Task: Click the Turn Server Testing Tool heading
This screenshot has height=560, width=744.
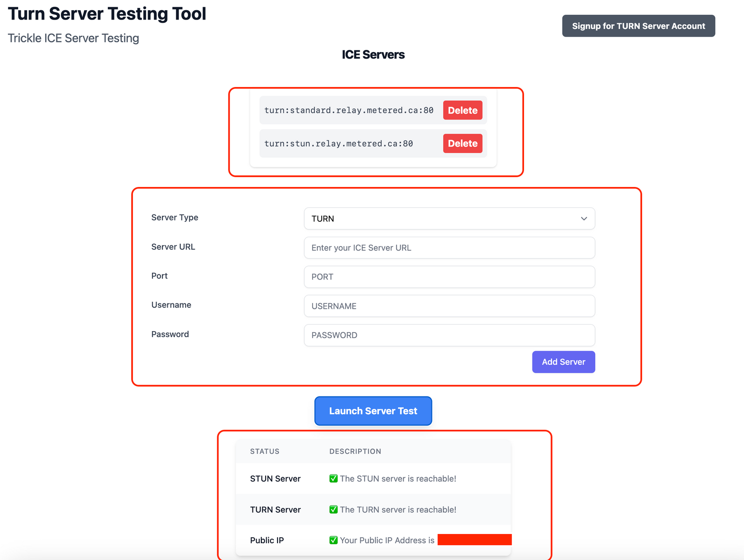Action: click(107, 14)
